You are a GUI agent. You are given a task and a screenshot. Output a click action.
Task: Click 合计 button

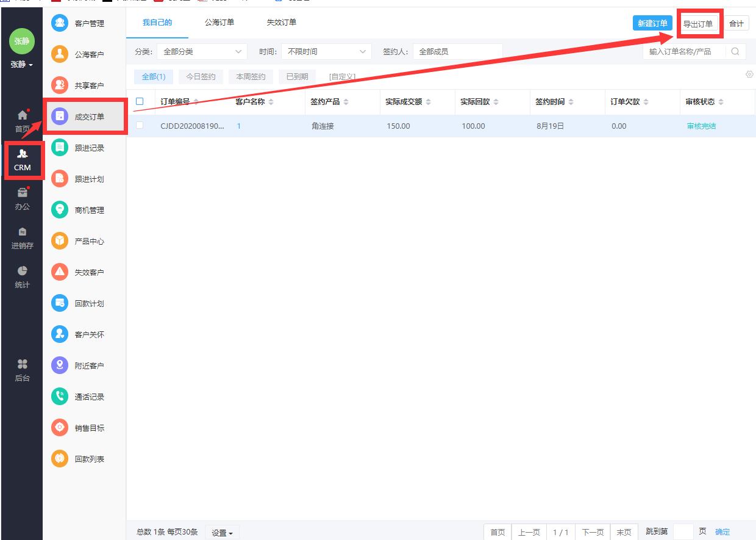tap(736, 23)
